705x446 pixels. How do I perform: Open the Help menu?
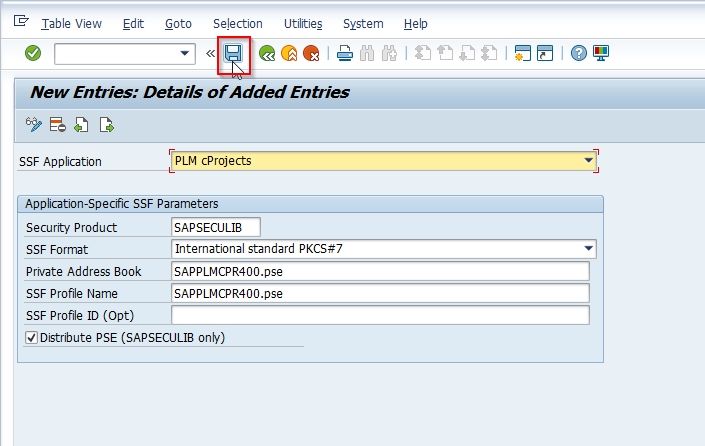coord(415,23)
